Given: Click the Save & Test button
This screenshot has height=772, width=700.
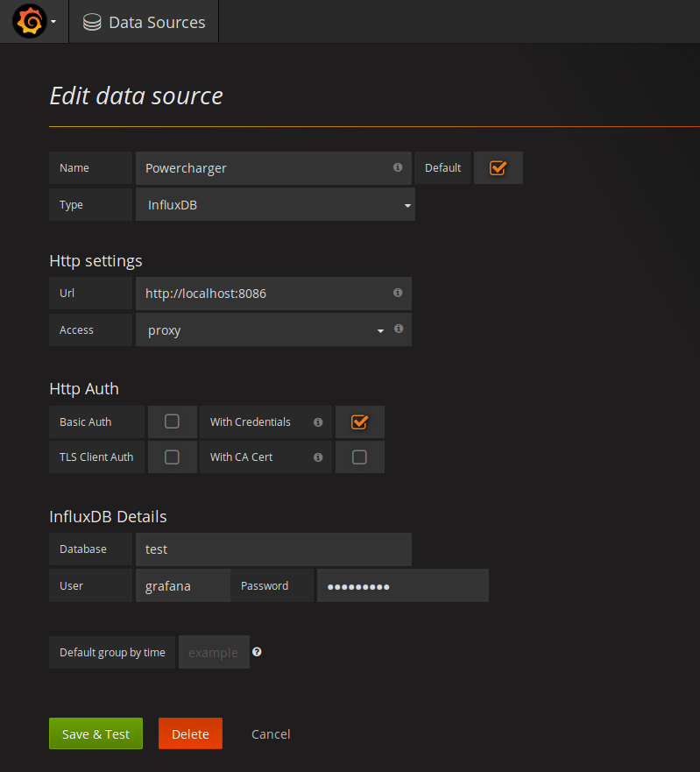Looking at the screenshot, I should (96, 733).
